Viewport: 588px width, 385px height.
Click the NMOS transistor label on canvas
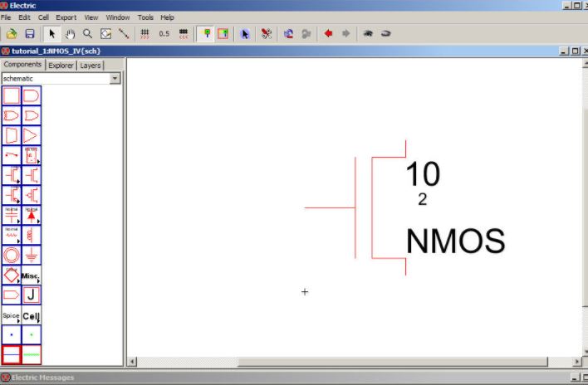455,241
